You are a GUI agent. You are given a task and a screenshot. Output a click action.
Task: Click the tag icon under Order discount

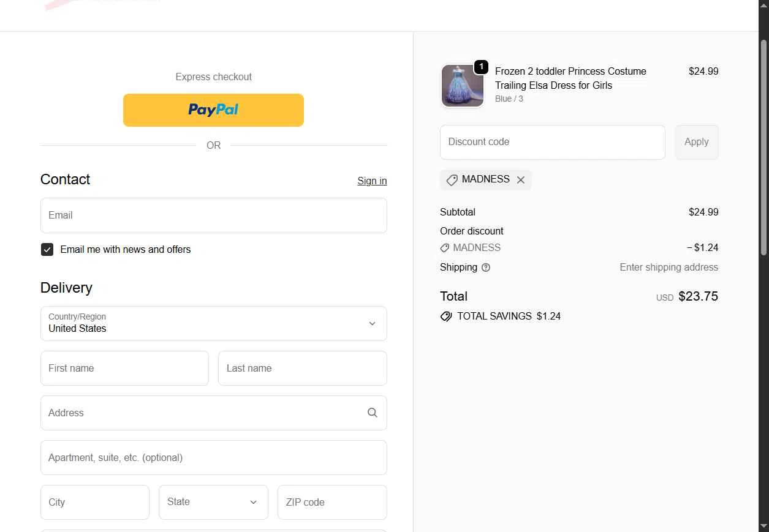point(445,248)
